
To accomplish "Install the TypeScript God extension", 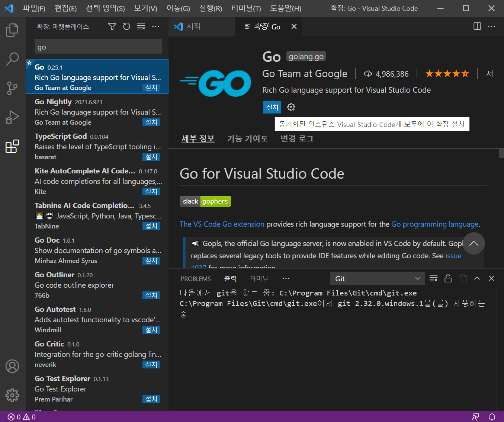I will (x=151, y=157).
